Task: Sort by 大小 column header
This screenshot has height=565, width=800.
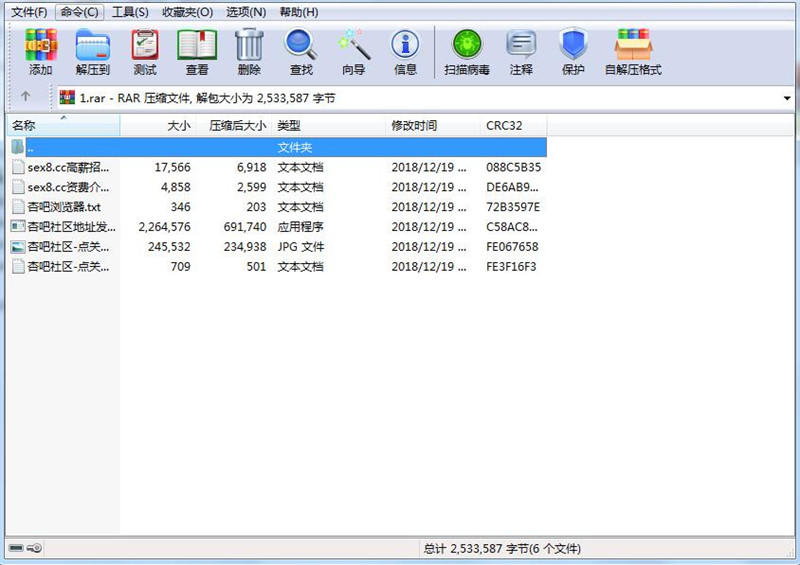Action: 158,126
